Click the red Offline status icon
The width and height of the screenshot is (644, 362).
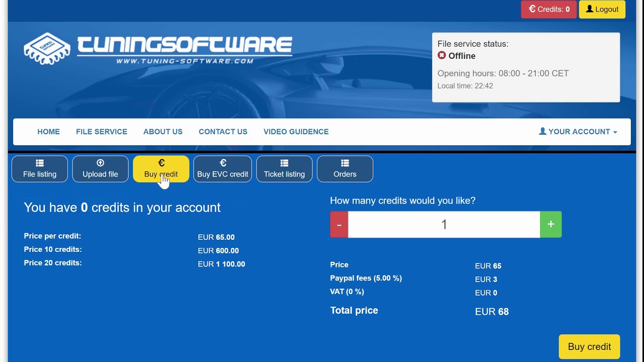[442, 55]
